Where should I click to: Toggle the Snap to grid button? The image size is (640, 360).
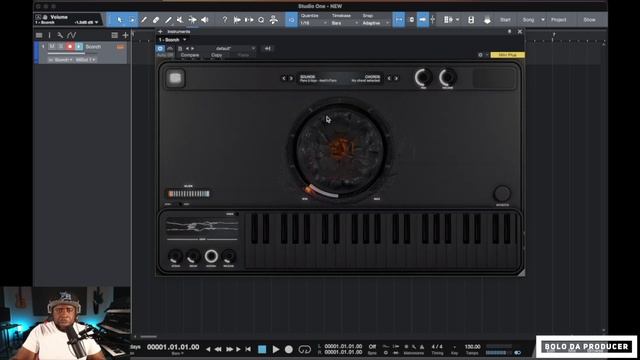399,20
